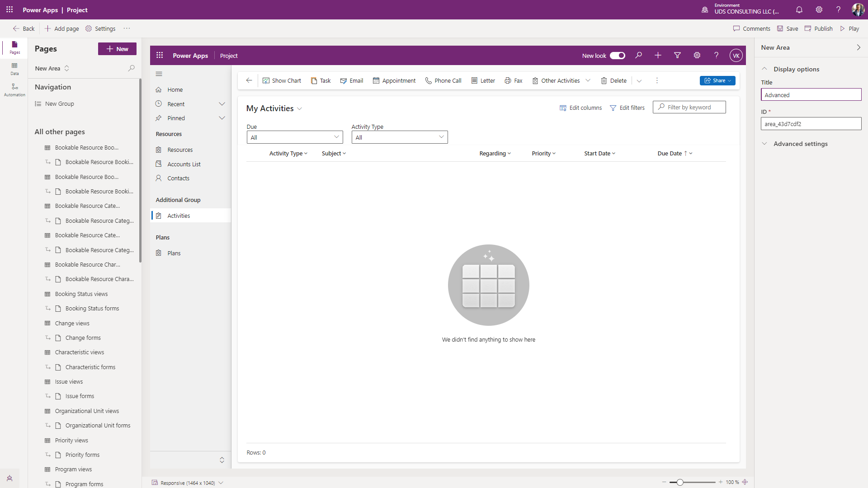Image resolution: width=868 pixels, height=488 pixels.
Task: Click the ID input field
Action: coord(811,123)
